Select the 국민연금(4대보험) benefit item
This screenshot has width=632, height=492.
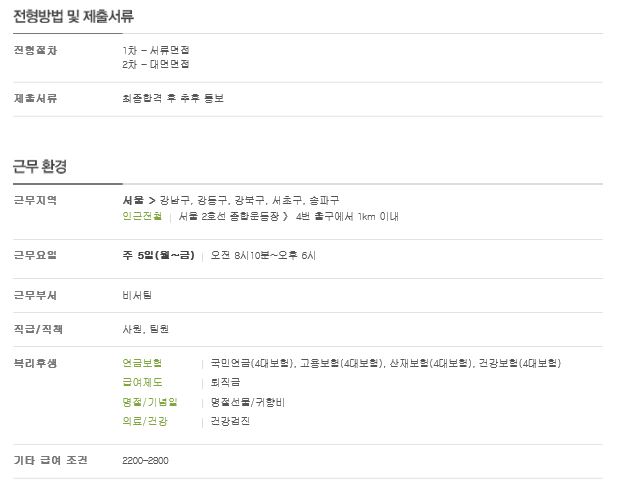click(253, 363)
